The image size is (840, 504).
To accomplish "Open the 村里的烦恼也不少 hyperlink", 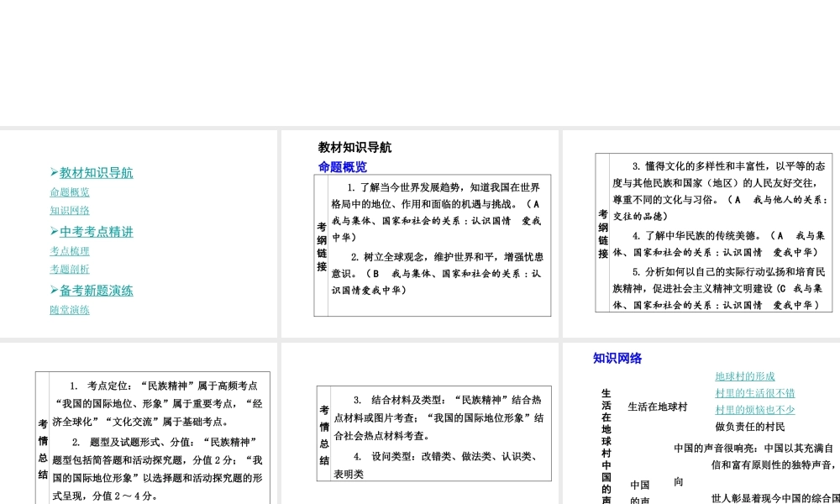I will coord(755,410).
